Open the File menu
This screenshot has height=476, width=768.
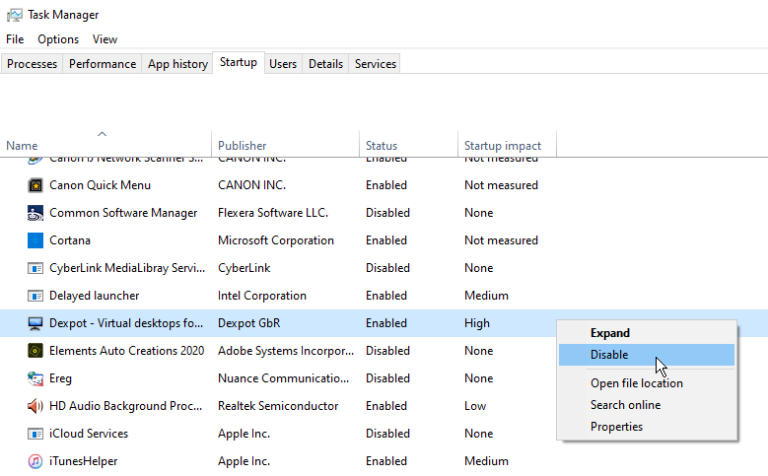coord(15,39)
